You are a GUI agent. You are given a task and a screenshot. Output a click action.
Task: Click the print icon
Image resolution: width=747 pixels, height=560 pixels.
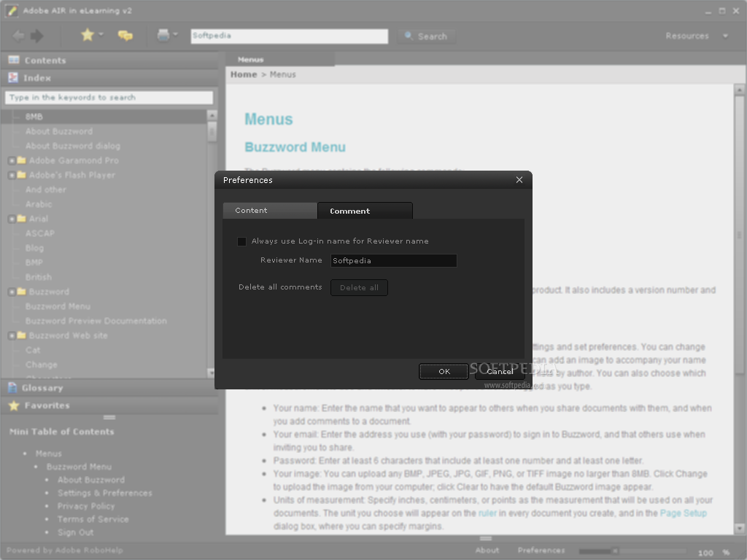tap(163, 35)
